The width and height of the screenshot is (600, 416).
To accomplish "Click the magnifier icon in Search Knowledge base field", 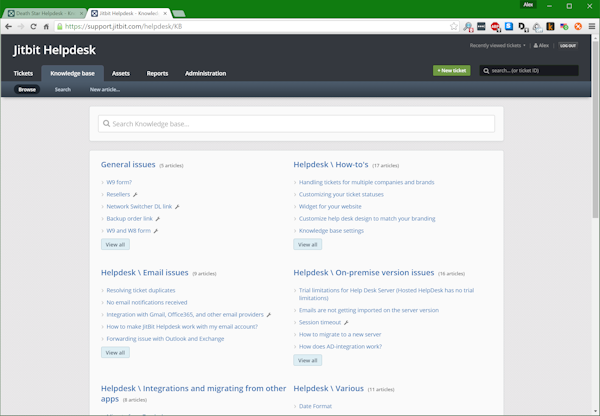I will (106, 124).
